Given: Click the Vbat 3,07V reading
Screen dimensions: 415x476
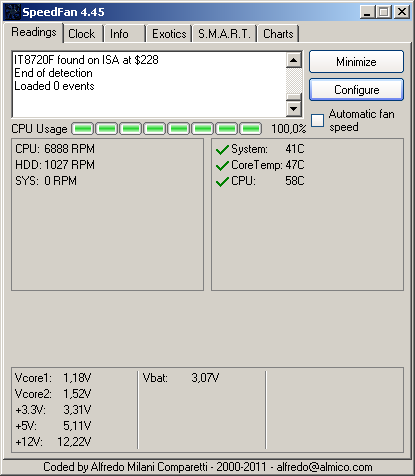Looking at the screenshot, I should [x=181, y=378].
